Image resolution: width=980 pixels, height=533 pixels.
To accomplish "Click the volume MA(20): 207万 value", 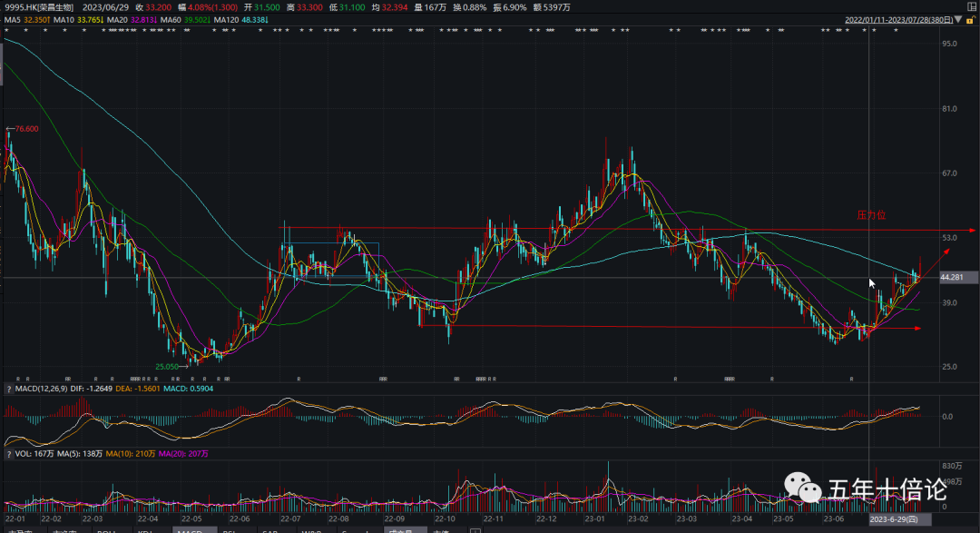I will [183, 454].
